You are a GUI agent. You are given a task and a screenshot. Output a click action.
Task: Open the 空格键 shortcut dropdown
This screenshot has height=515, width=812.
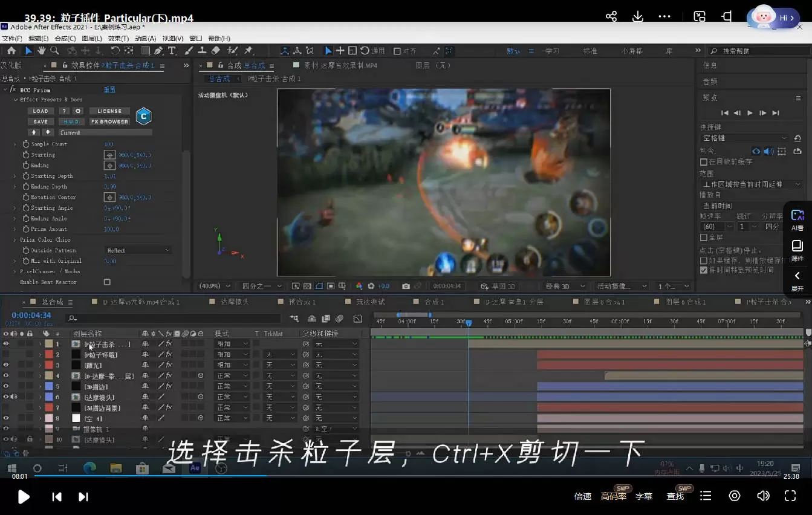745,138
